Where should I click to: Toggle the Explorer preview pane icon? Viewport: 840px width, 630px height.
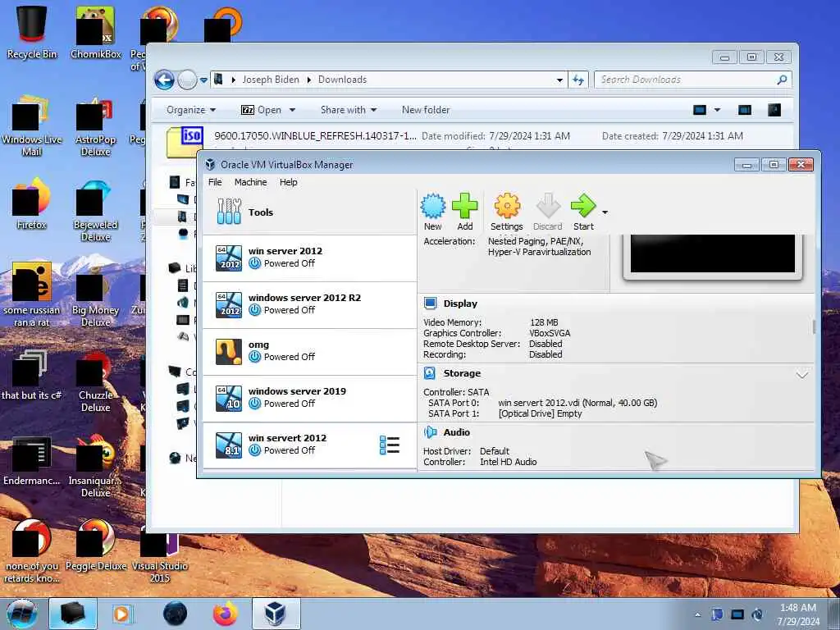tap(744, 110)
